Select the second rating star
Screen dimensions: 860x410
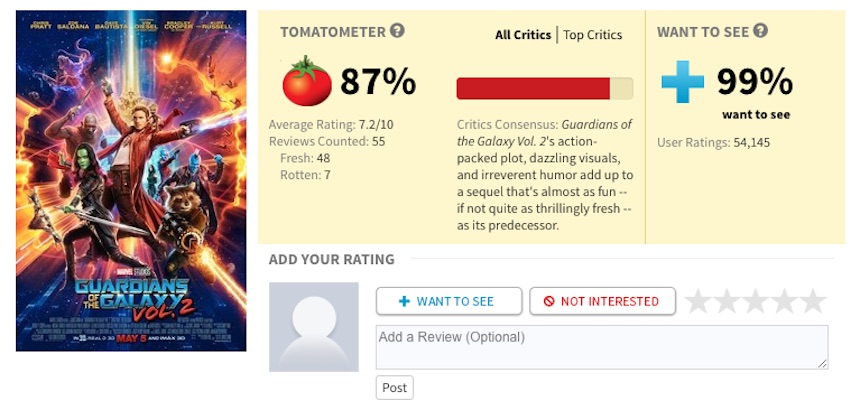[x=727, y=301]
